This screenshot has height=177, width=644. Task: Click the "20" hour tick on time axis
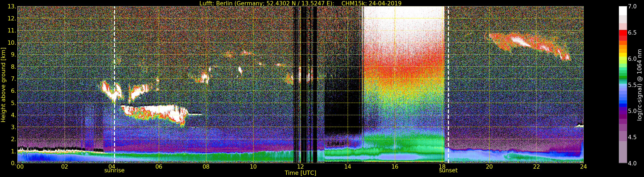pyautogui.click(x=489, y=166)
